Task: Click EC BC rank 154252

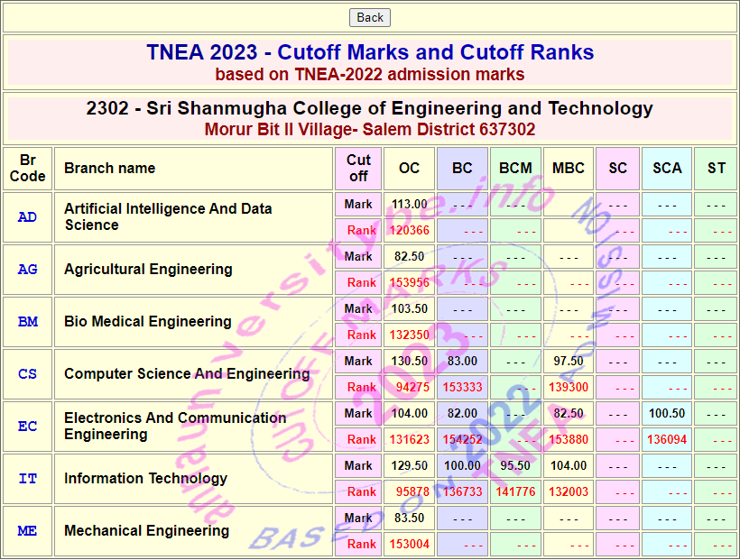Action: [462, 440]
